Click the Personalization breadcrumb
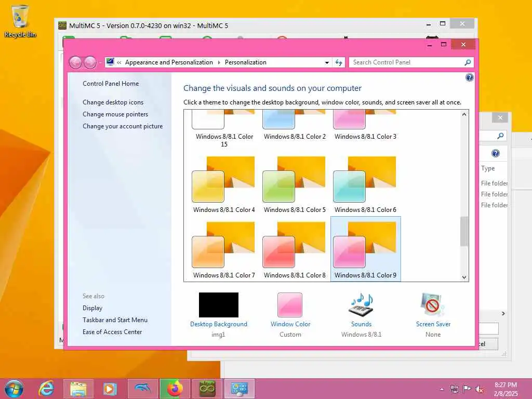This screenshot has height=399, width=532. 246,62
